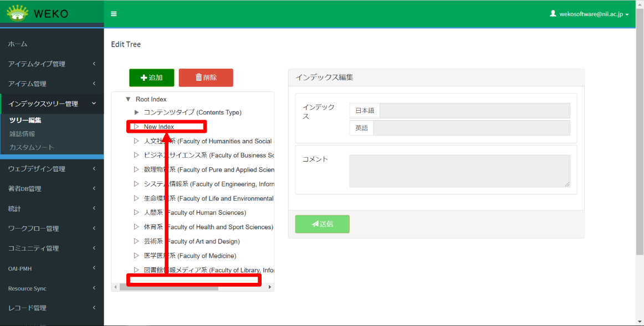The width and height of the screenshot is (644, 326).
Task: Open 雑誌情報 submenu item
Action: (x=22, y=133)
